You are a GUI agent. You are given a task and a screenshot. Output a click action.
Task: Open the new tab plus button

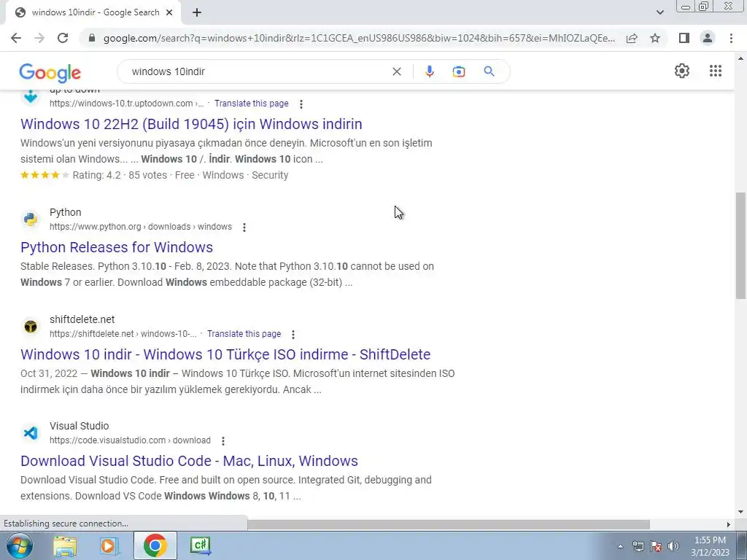(197, 13)
